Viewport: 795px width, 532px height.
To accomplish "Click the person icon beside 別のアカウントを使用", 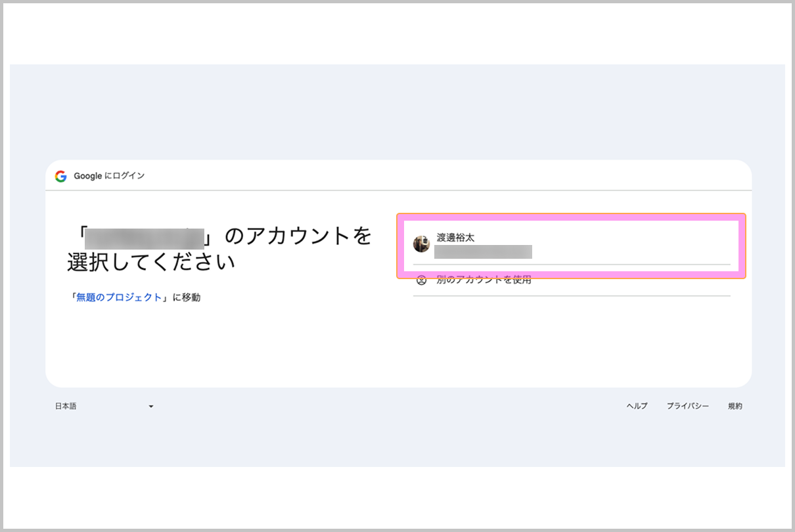I will tap(422, 280).
